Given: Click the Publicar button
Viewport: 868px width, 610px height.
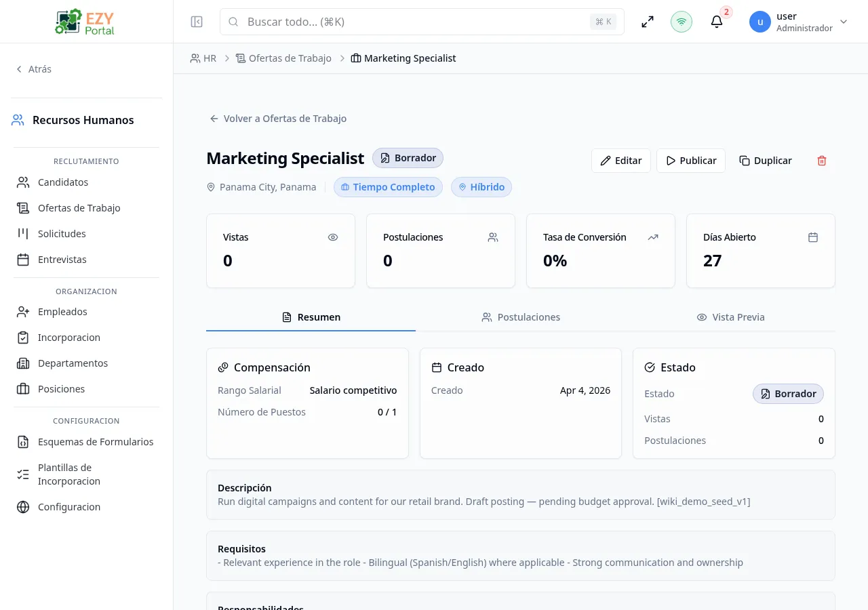Looking at the screenshot, I should point(691,161).
